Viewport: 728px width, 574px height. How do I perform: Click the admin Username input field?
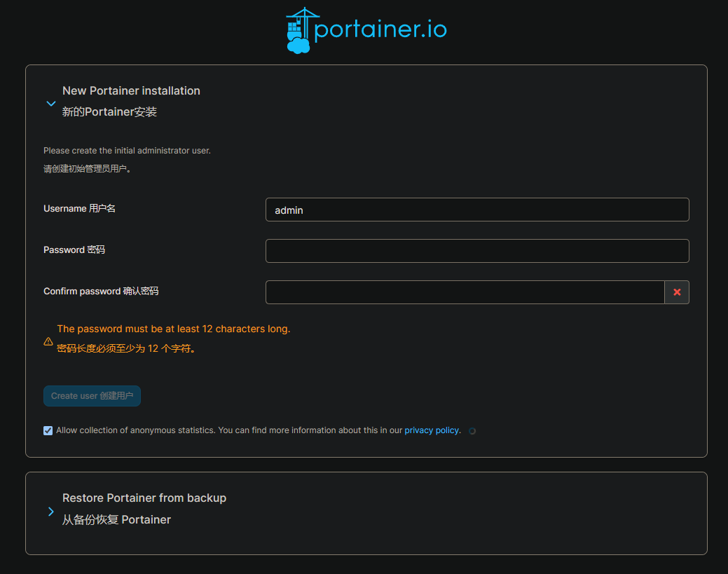click(x=477, y=210)
